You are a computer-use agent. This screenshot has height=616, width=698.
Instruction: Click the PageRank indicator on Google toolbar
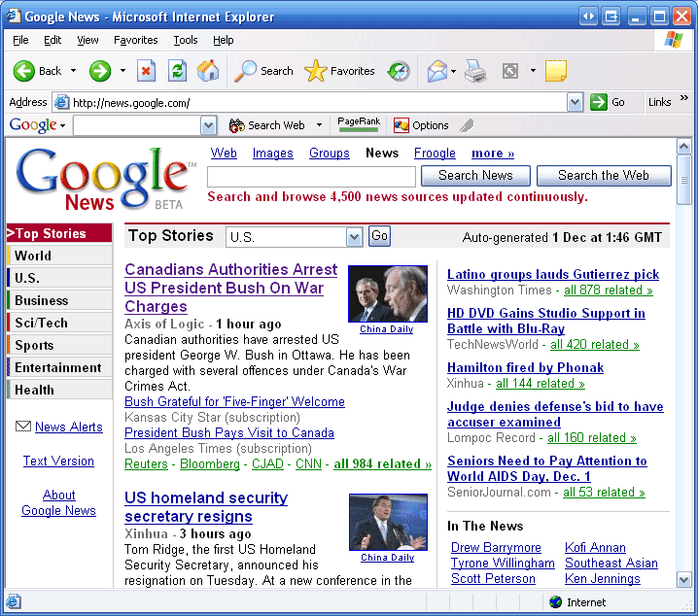[359, 124]
